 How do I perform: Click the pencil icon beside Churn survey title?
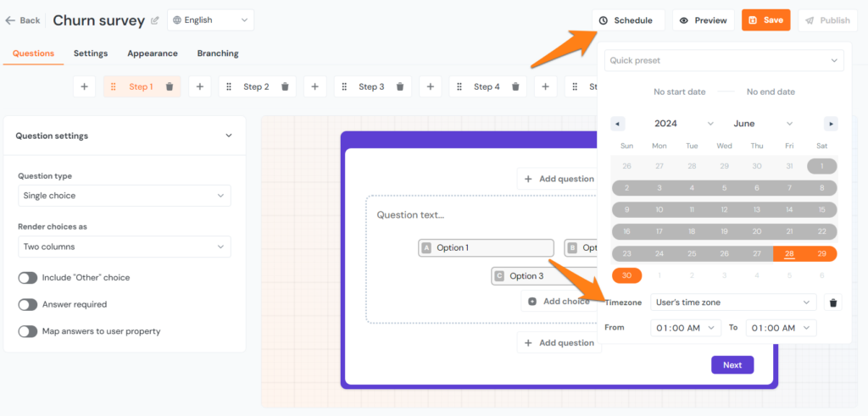(154, 20)
